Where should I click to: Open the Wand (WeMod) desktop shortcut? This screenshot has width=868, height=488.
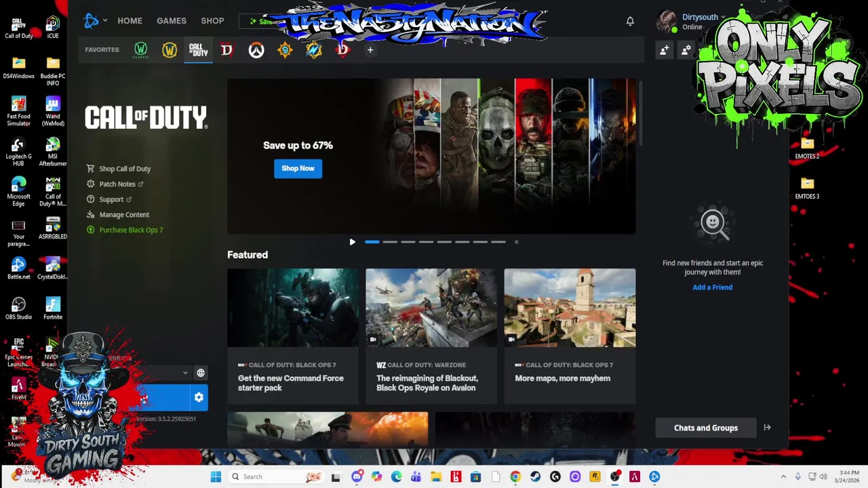53,112
